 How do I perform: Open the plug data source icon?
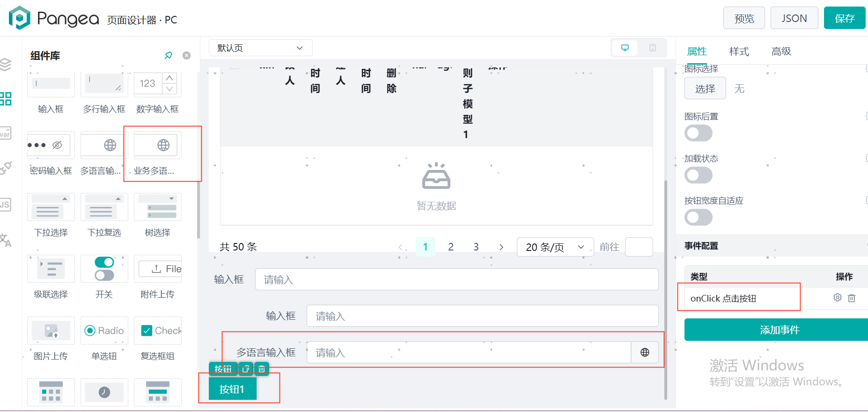click(x=5, y=168)
